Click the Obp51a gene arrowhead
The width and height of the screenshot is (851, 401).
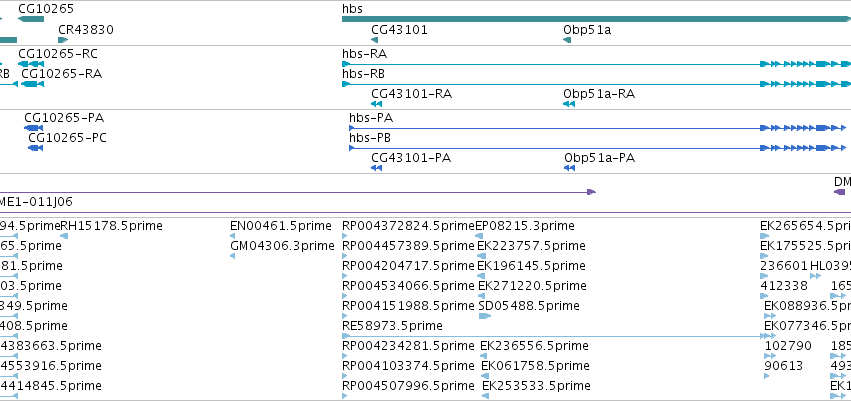[568, 40]
